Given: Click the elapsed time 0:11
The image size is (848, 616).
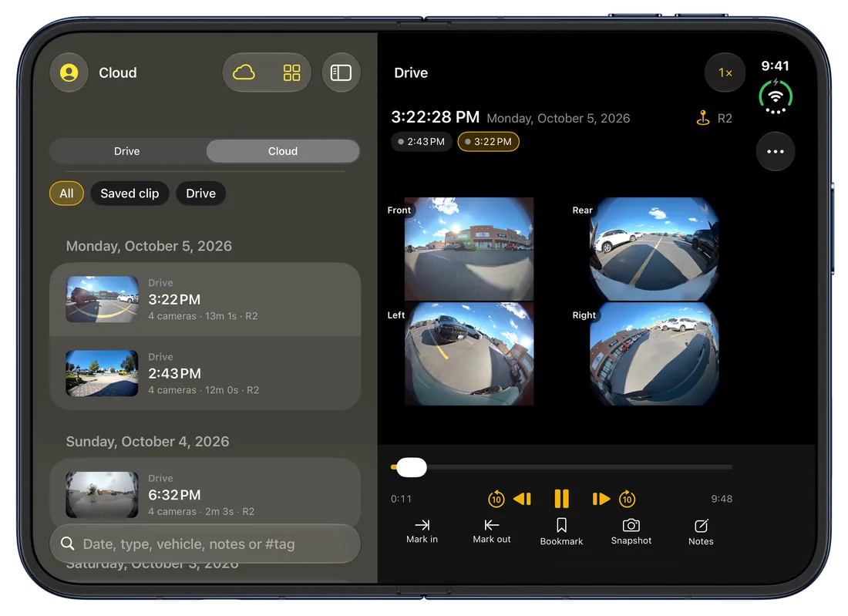Looking at the screenshot, I should click(402, 499).
